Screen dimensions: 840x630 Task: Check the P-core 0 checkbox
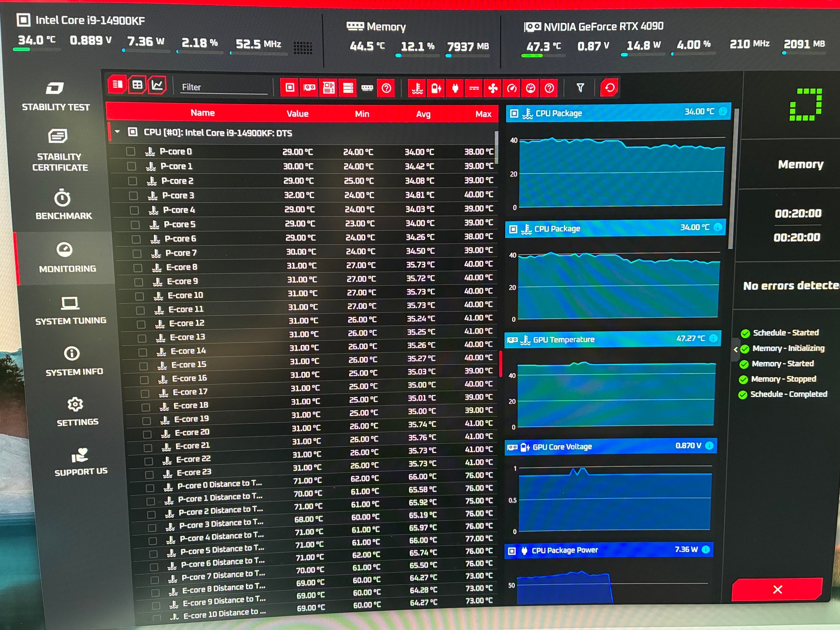pos(131,151)
